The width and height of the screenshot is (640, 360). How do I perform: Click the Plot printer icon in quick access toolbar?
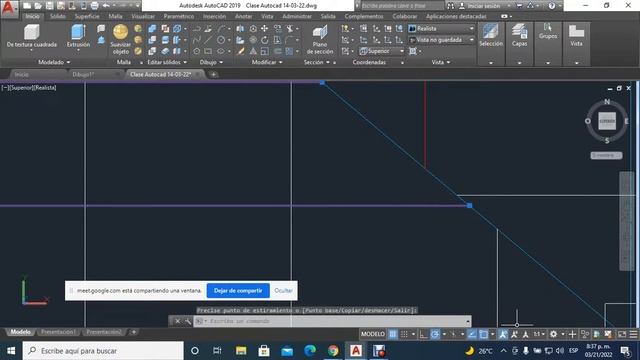coord(94,6)
